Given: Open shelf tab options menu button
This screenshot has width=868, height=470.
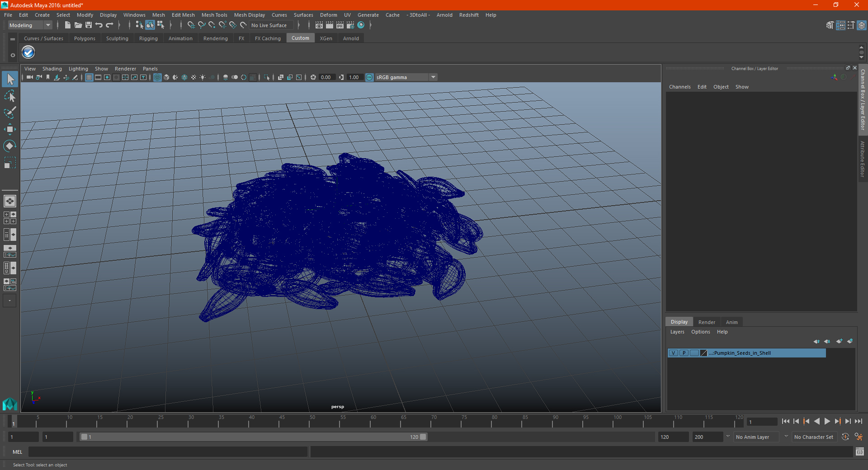Looking at the screenshot, I should click(13, 39).
